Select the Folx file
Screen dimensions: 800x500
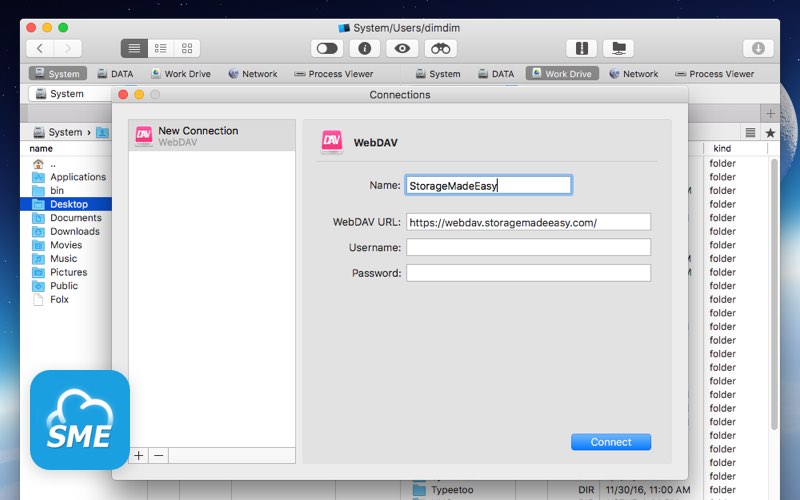click(x=66, y=299)
